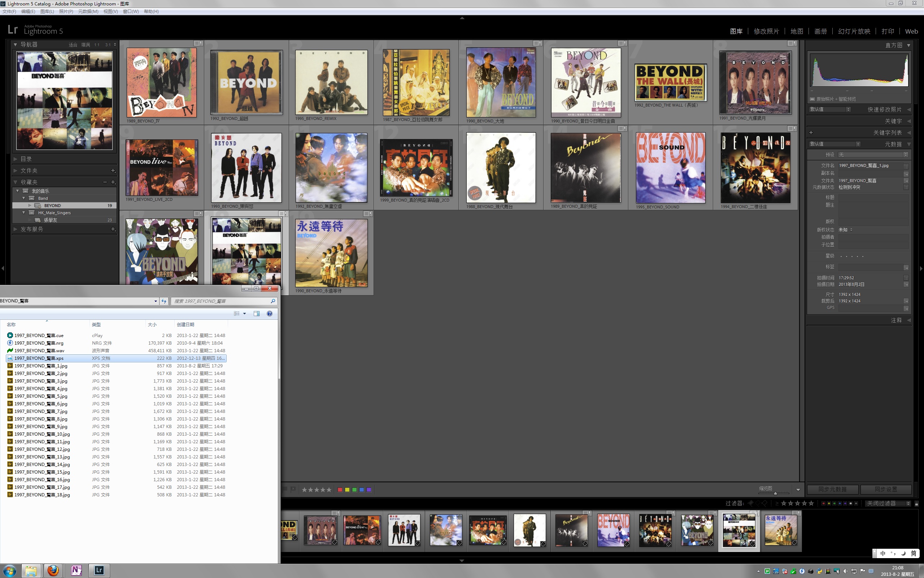Viewport: 924px width, 578px height.
Task: Select the 1995_BEYOND_SOUND grid thumbnail
Action: pyautogui.click(x=671, y=168)
